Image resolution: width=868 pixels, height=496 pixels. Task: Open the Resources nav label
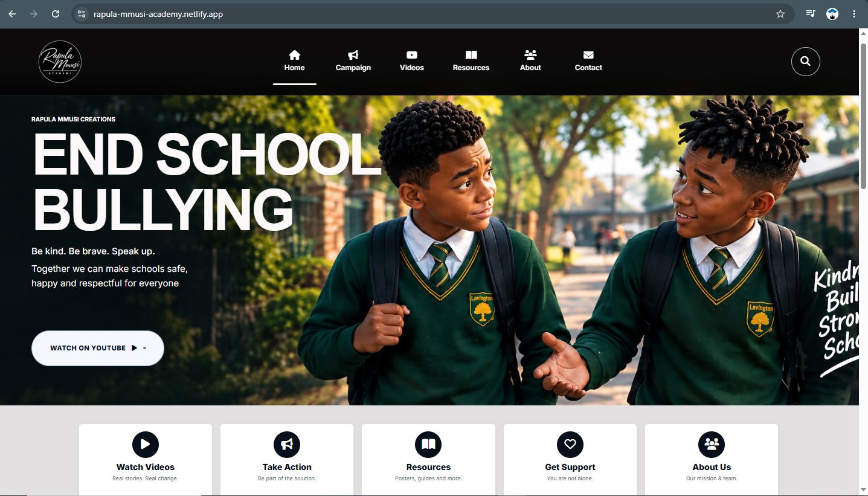pos(471,68)
